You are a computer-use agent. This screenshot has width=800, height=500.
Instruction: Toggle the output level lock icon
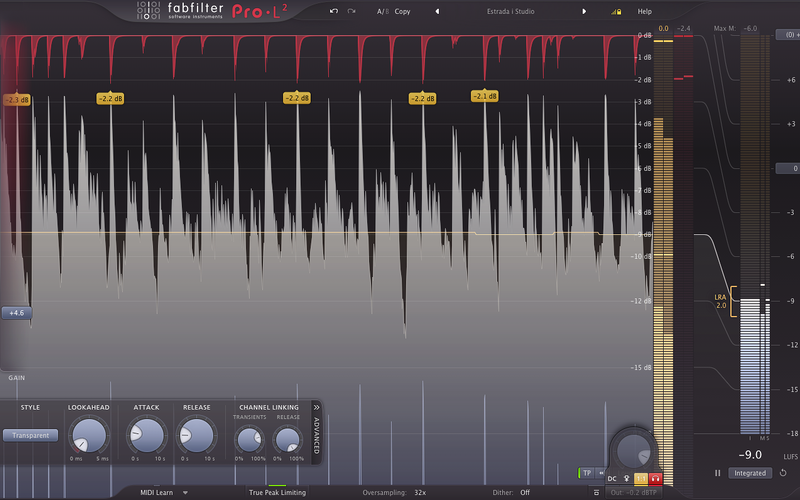(616, 11)
